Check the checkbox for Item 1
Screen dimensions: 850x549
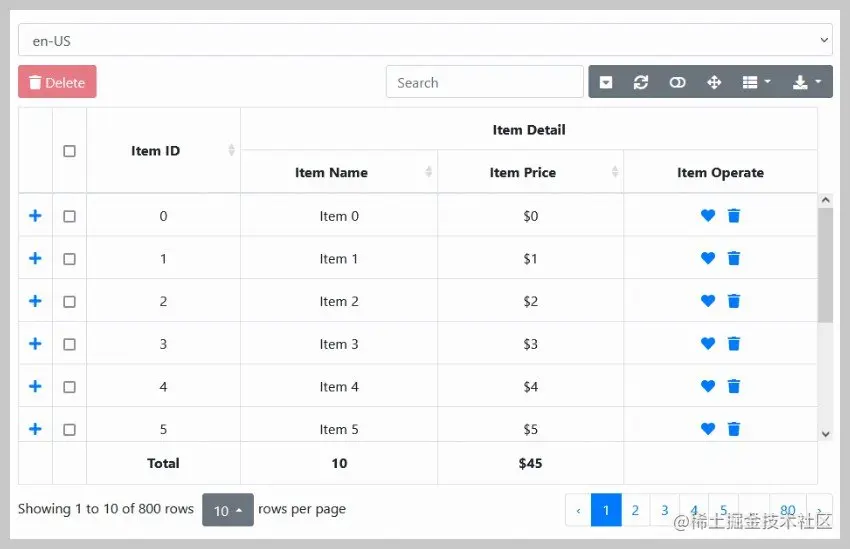tap(69, 259)
